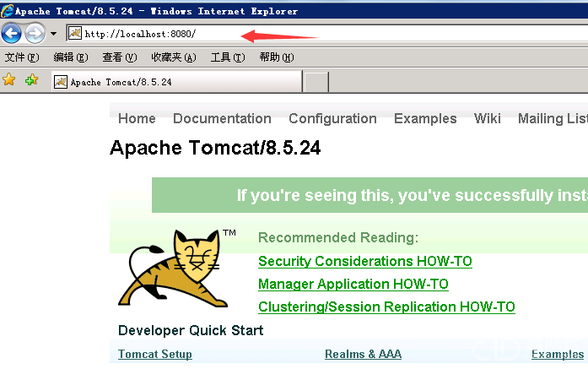The height and width of the screenshot is (369, 588).
Task: Click the yellow Favorites star icon
Action: pyautogui.click(x=9, y=79)
